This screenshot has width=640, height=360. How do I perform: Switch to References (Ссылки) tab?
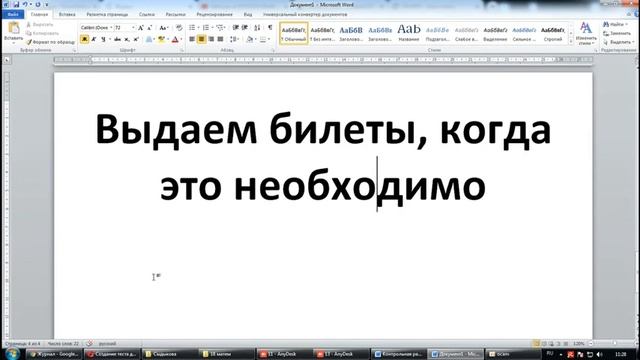tap(147, 14)
